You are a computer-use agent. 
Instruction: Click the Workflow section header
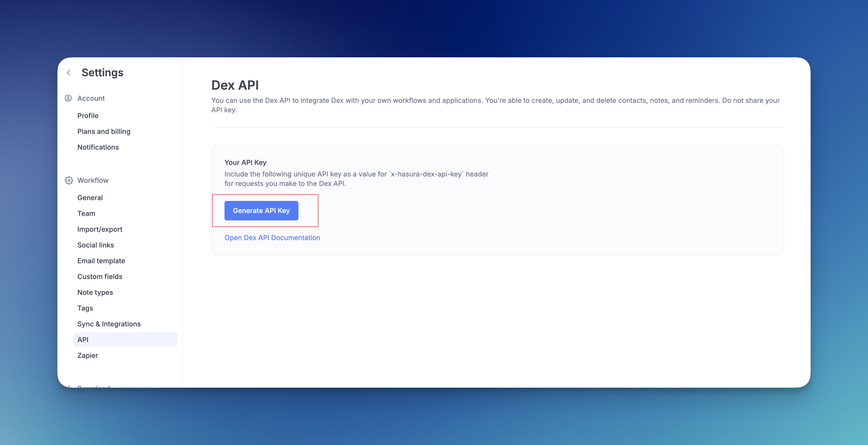(93, 180)
